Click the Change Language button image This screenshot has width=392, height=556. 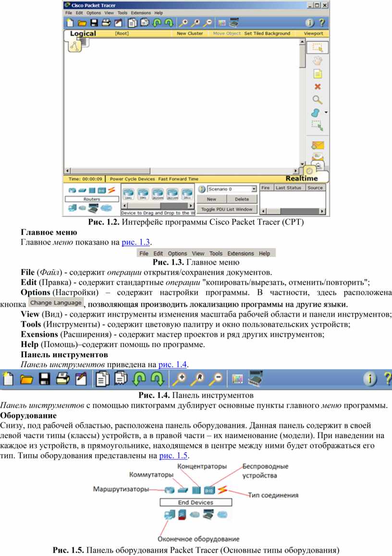56,303
